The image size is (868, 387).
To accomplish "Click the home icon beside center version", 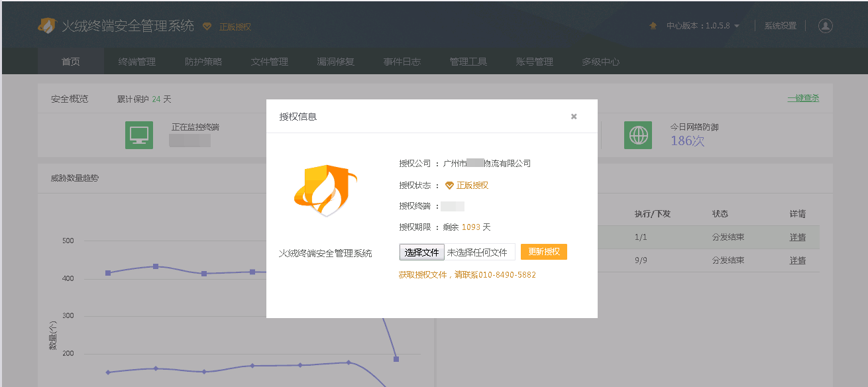I will click(x=653, y=26).
